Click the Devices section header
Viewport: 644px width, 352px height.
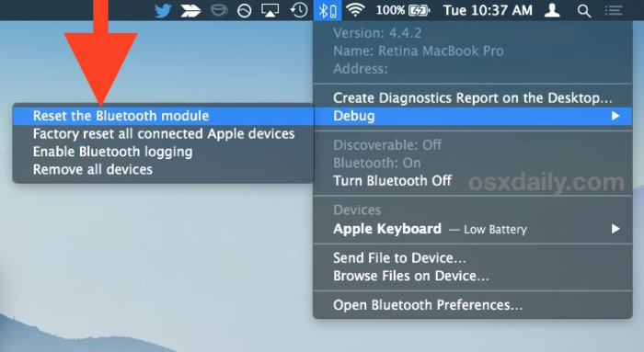(x=357, y=210)
